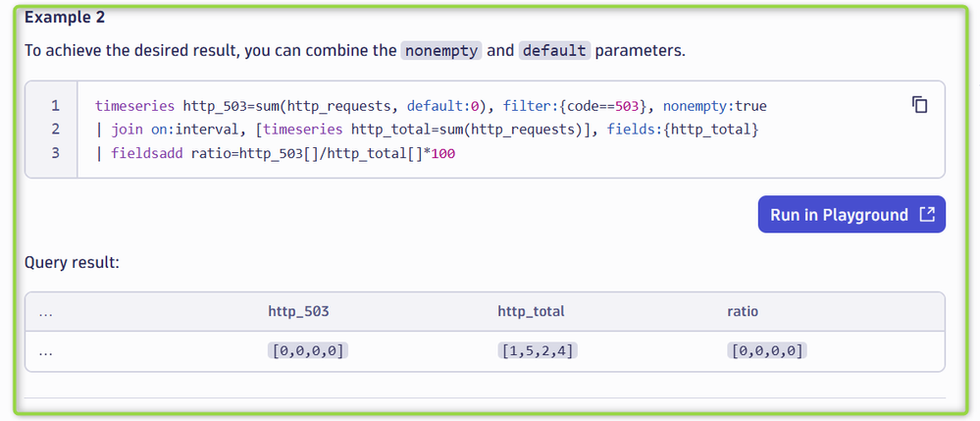Click the http_total column header
This screenshot has height=421, width=980.
(x=531, y=311)
